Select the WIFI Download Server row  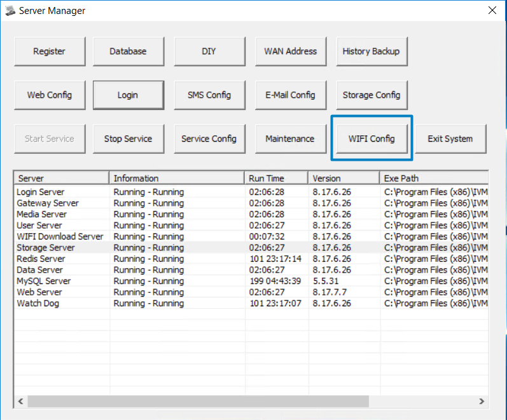click(60, 236)
